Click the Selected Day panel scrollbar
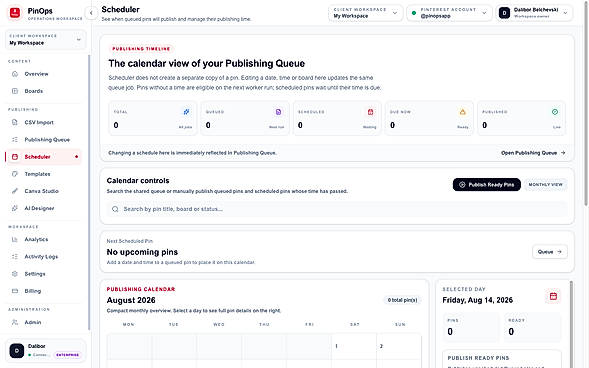This screenshot has width=589, height=368. point(571,324)
